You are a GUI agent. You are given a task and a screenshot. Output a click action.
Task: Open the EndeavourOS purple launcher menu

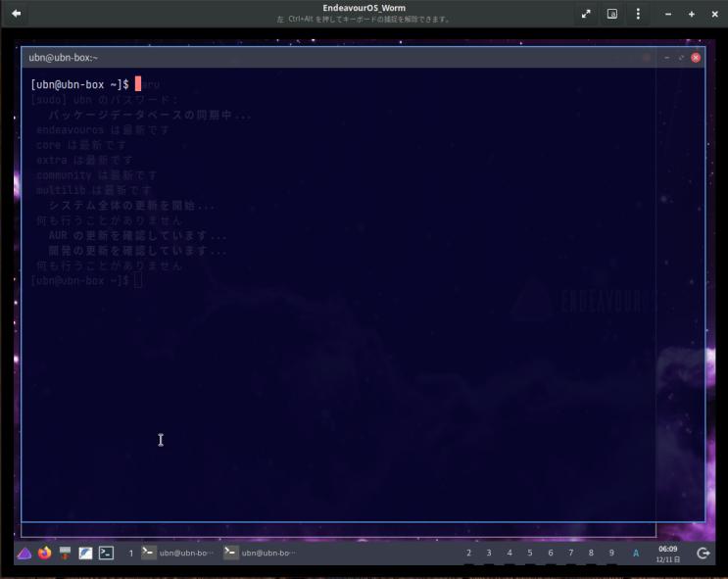click(x=24, y=553)
